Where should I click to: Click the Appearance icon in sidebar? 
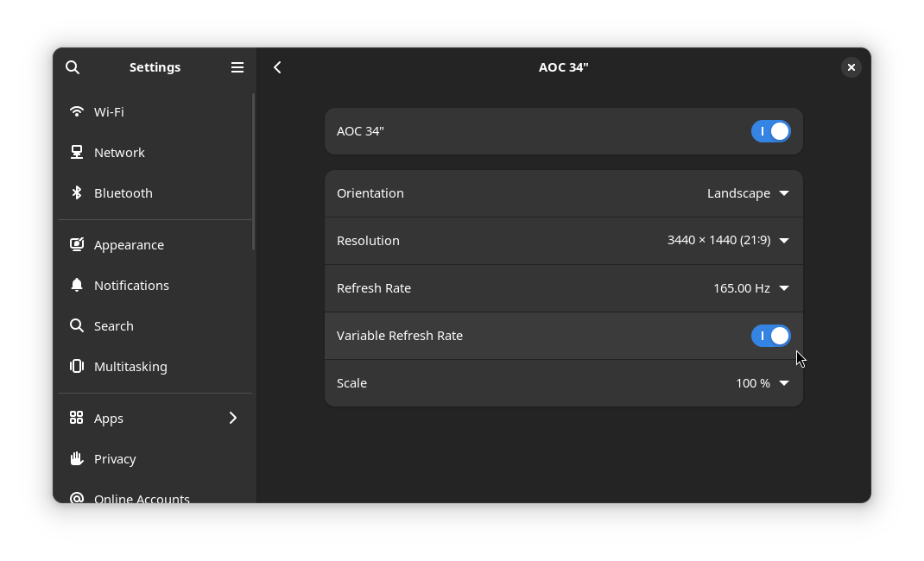[77, 245]
